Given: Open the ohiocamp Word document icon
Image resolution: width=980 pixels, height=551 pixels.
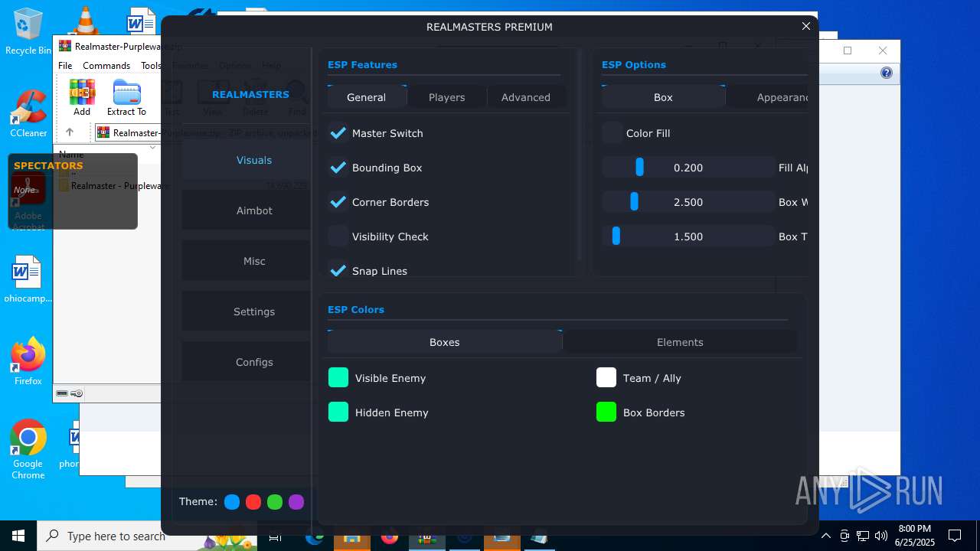Looking at the screenshot, I should coord(28,279).
